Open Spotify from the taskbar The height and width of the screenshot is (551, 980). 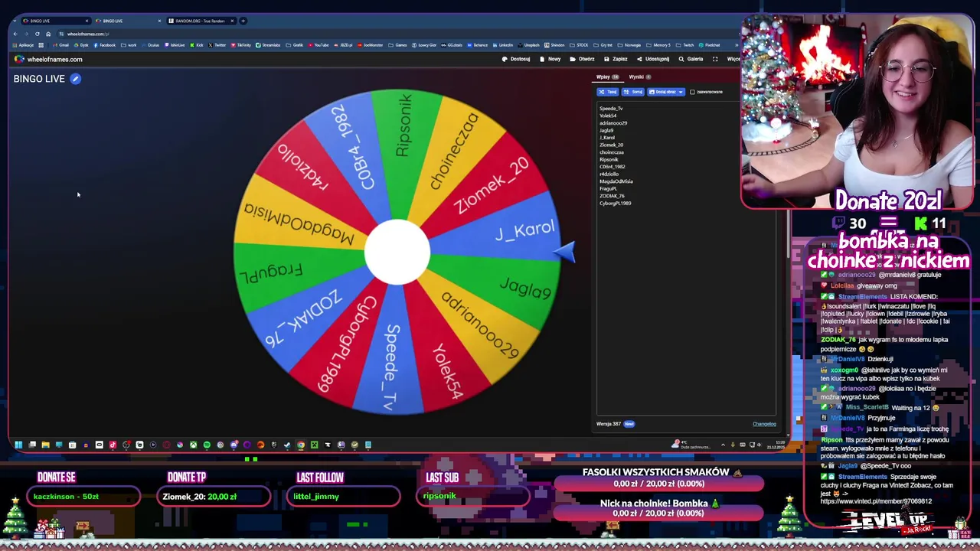point(207,445)
